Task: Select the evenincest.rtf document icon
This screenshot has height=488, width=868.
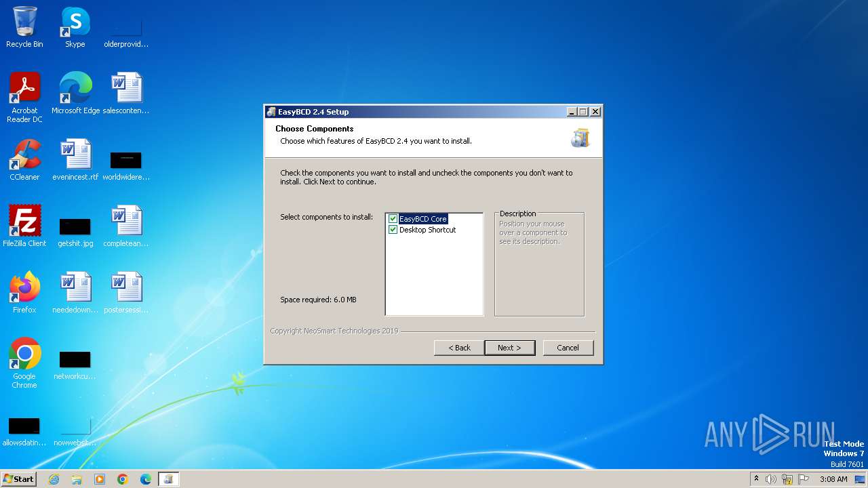Action: 75,160
